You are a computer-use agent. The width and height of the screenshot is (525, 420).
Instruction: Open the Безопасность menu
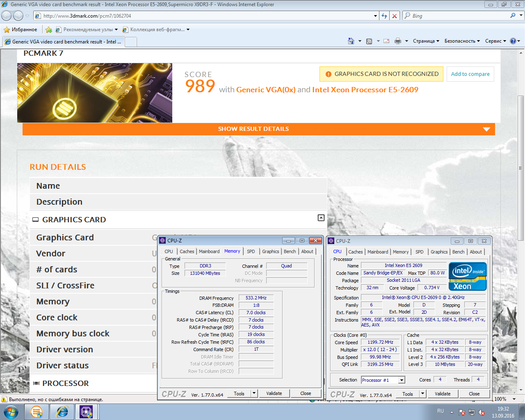(462, 41)
